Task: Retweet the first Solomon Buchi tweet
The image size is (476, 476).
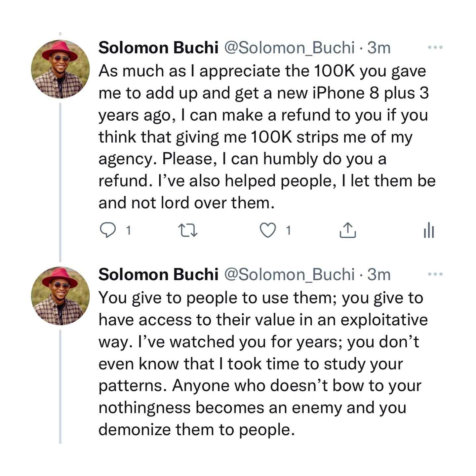Action: 188,230
